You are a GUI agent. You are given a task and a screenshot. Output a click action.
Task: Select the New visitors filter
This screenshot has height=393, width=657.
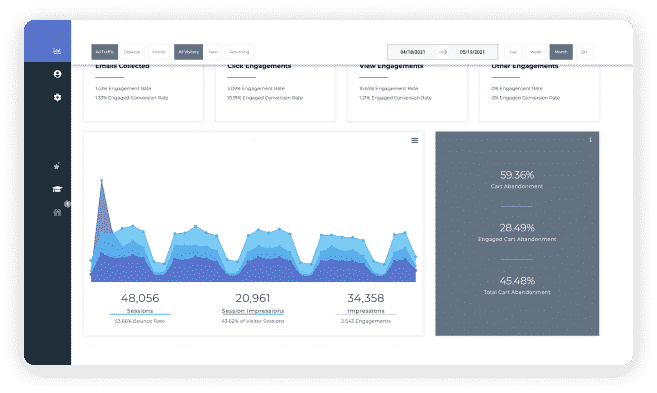coord(213,52)
